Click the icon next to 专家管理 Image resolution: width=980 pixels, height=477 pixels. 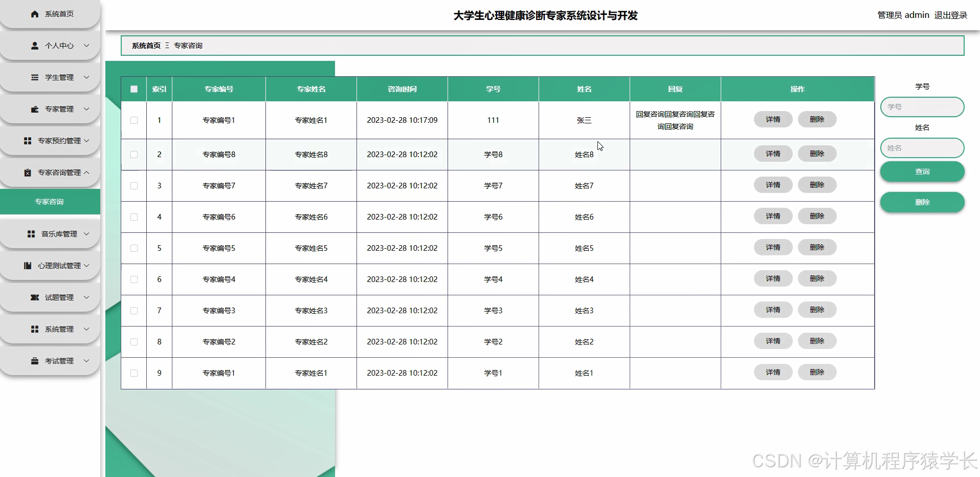[35, 109]
